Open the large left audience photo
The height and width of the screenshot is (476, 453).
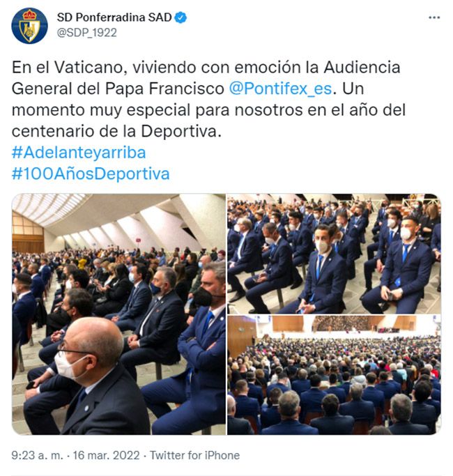(118, 314)
